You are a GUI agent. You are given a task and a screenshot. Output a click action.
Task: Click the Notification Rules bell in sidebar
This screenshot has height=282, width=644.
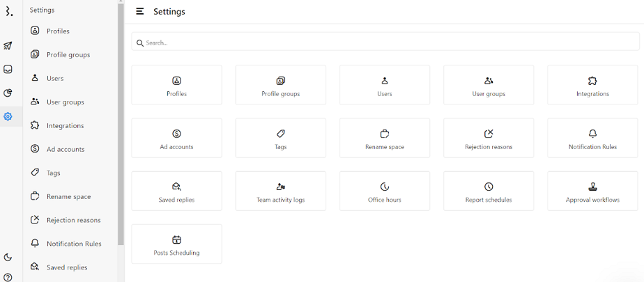tap(35, 244)
